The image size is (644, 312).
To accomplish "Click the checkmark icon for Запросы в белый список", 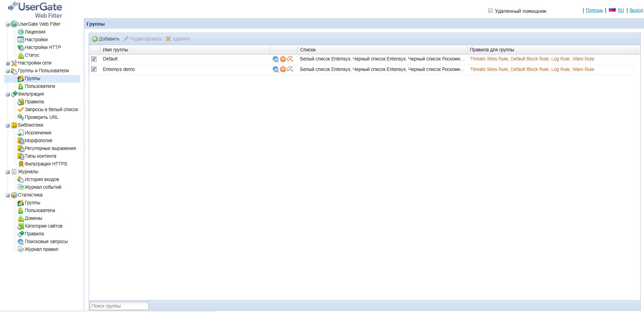I will (x=21, y=110).
